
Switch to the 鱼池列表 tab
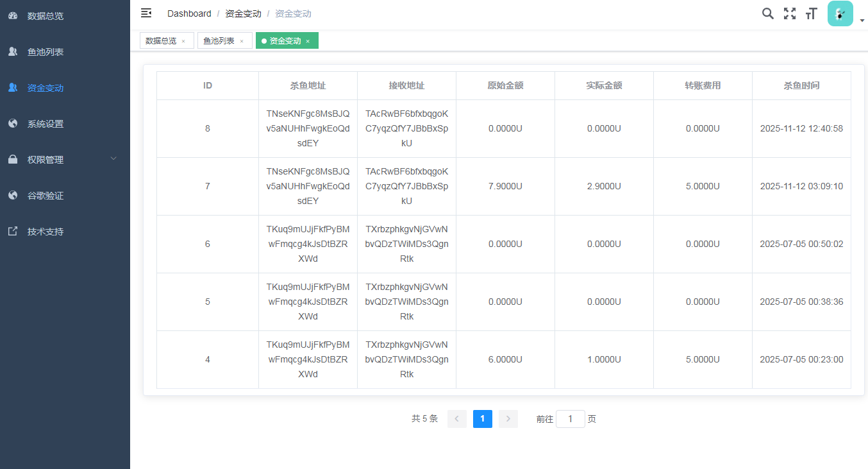(219, 41)
